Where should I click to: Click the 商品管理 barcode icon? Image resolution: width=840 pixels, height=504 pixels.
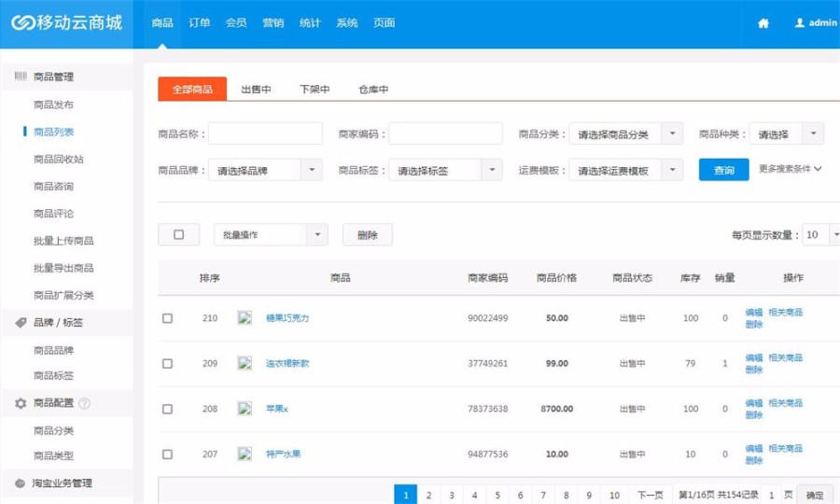(x=21, y=77)
